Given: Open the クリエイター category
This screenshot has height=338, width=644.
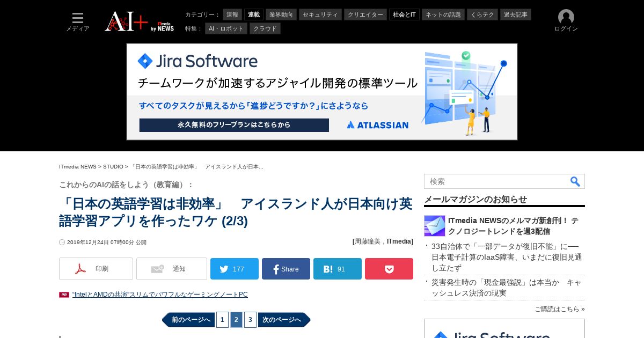Looking at the screenshot, I should click(365, 14).
